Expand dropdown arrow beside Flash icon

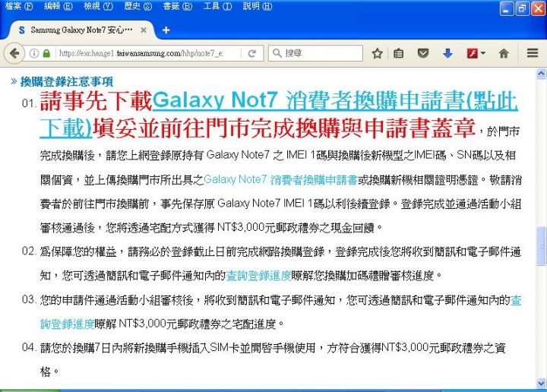(483, 53)
